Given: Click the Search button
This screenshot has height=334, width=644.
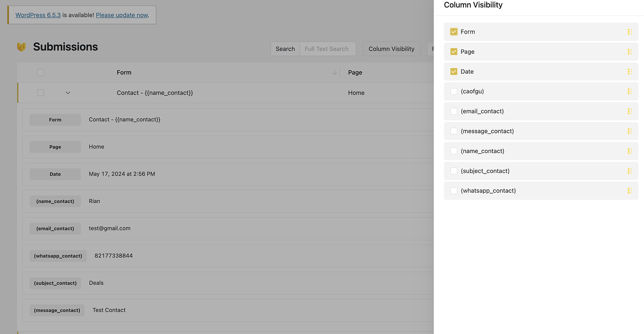Looking at the screenshot, I should click(285, 49).
